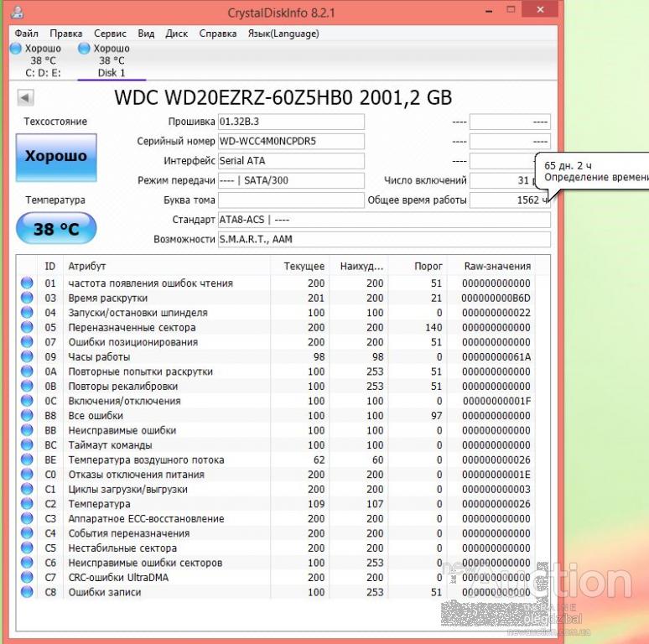This screenshot has height=644, width=649.
Task: Click status orb for B8 Все ошибки
Action: pyautogui.click(x=27, y=415)
